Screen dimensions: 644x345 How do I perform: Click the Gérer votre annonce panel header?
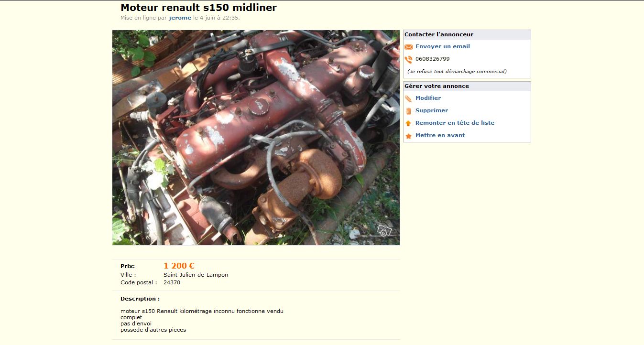467,86
